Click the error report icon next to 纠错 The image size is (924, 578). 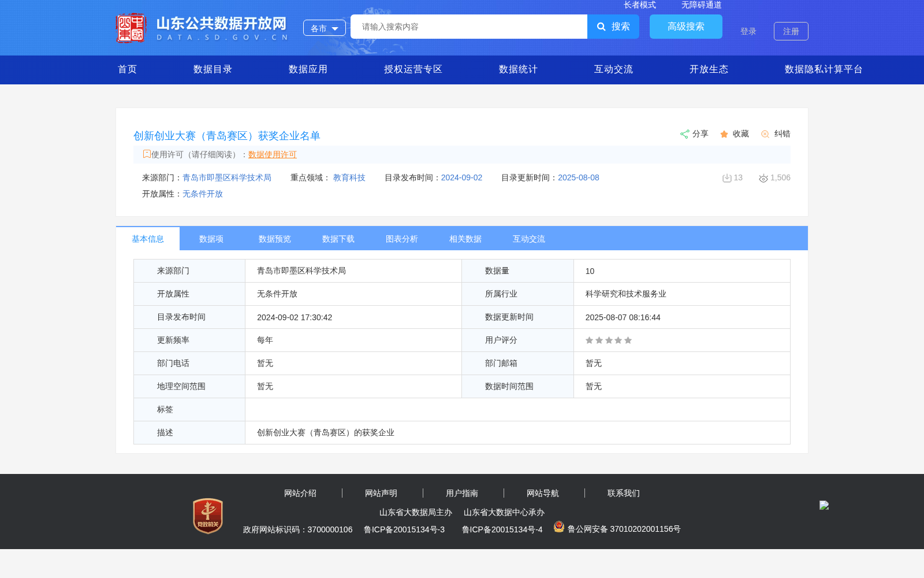pyautogui.click(x=765, y=134)
